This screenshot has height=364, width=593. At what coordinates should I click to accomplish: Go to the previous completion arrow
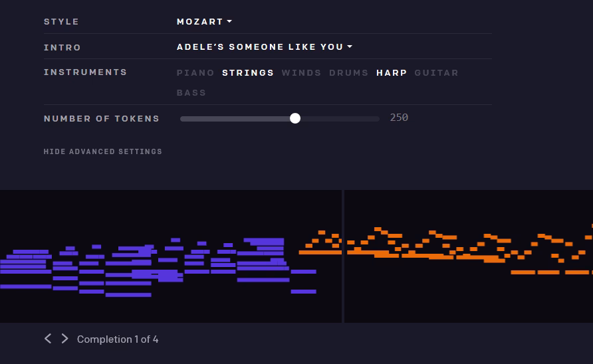(48, 339)
